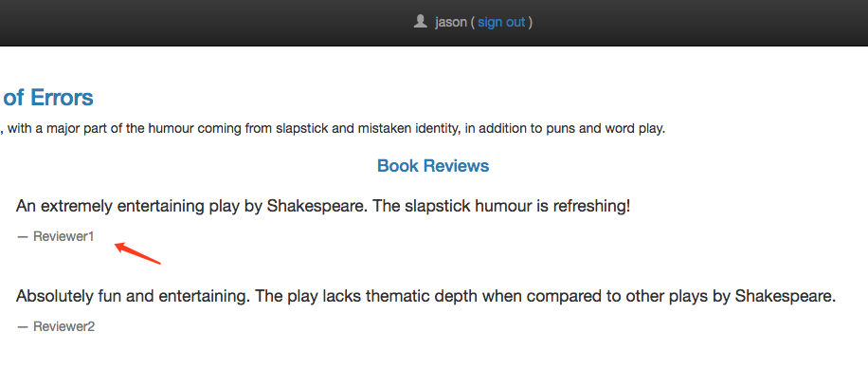Sign out of the jason account
868x369 pixels.
click(x=501, y=22)
